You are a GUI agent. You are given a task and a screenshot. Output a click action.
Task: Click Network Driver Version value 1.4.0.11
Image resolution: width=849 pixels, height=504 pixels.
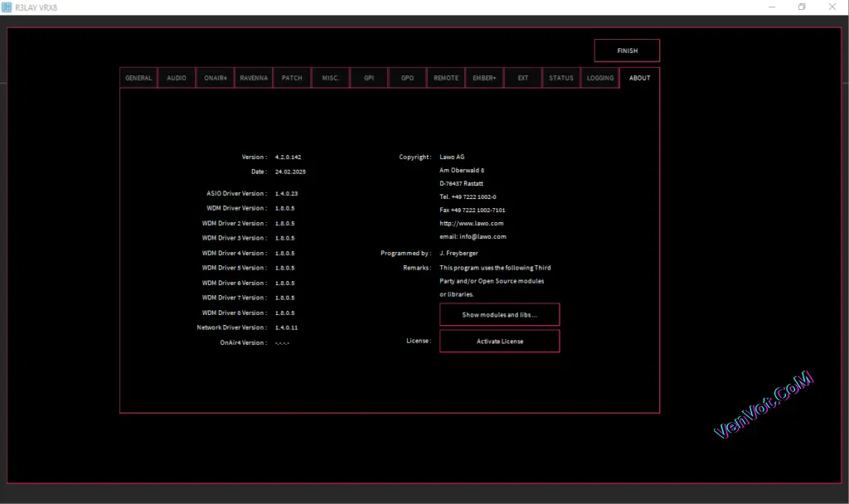pyautogui.click(x=286, y=327)
